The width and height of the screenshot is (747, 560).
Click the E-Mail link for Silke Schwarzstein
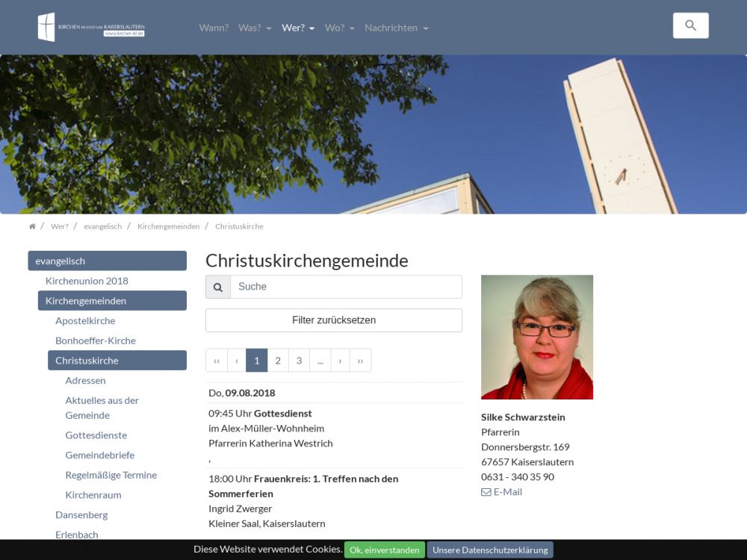coord(502,491)
